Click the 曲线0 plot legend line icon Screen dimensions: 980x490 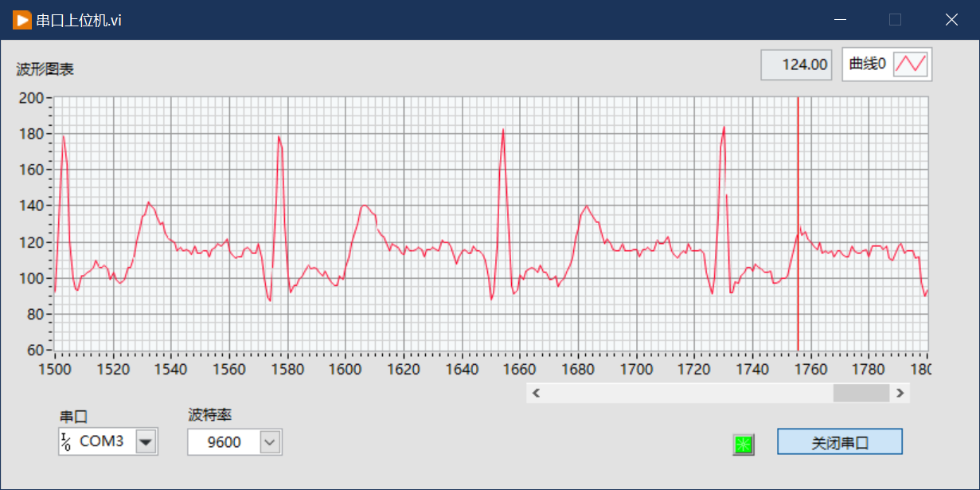[x=911, y=65]
